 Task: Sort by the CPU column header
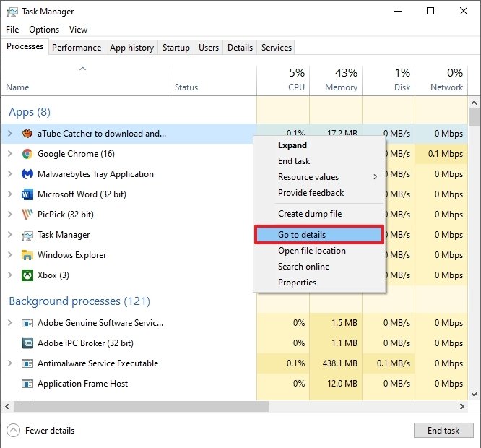click(283, 81)
